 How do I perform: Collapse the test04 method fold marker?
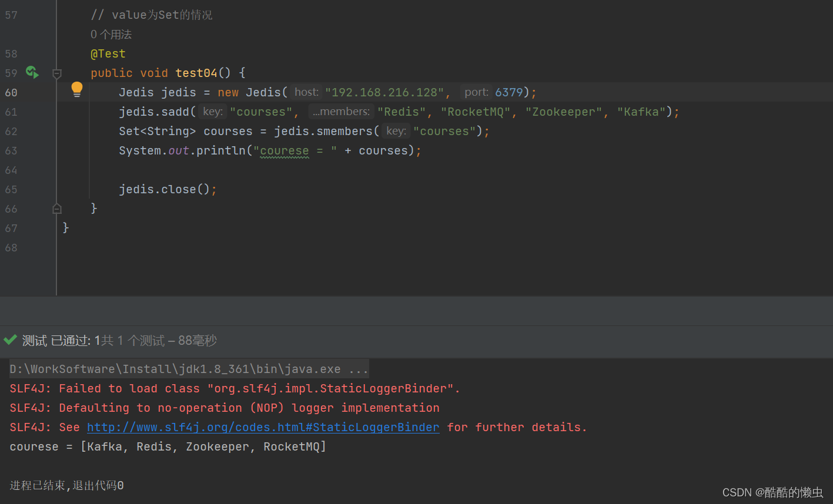point(57,73)
